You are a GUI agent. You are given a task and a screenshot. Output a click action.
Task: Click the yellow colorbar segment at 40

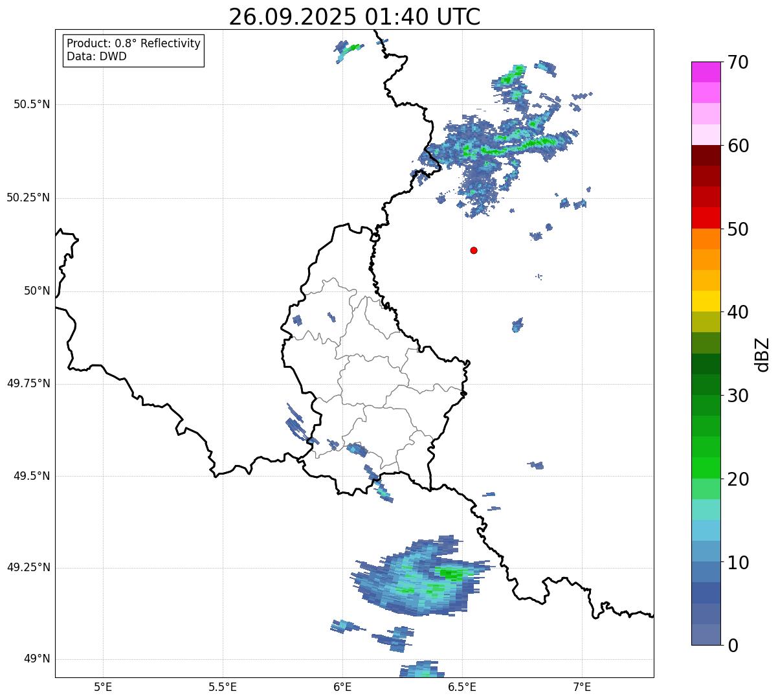tap(706, 301)
